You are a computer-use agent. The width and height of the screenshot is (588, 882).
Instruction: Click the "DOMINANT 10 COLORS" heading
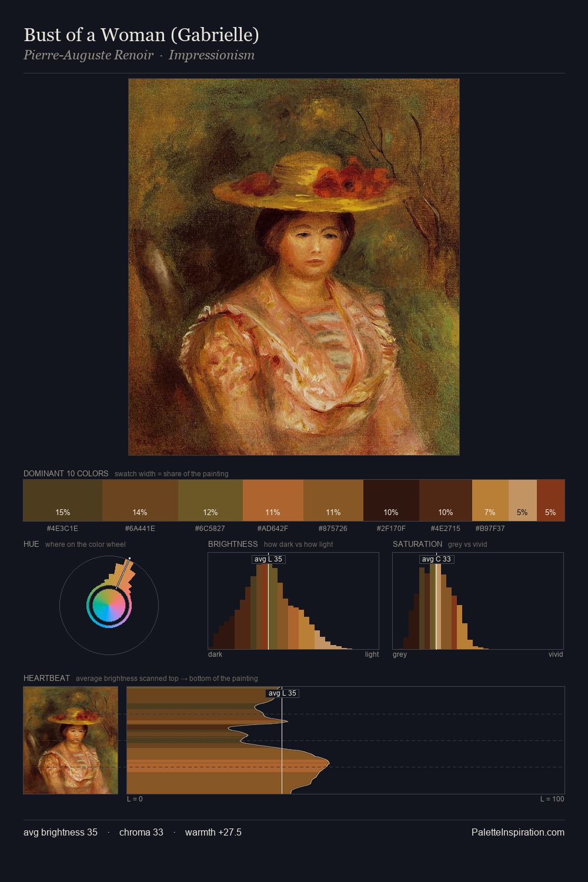click(x=66, y=473)
